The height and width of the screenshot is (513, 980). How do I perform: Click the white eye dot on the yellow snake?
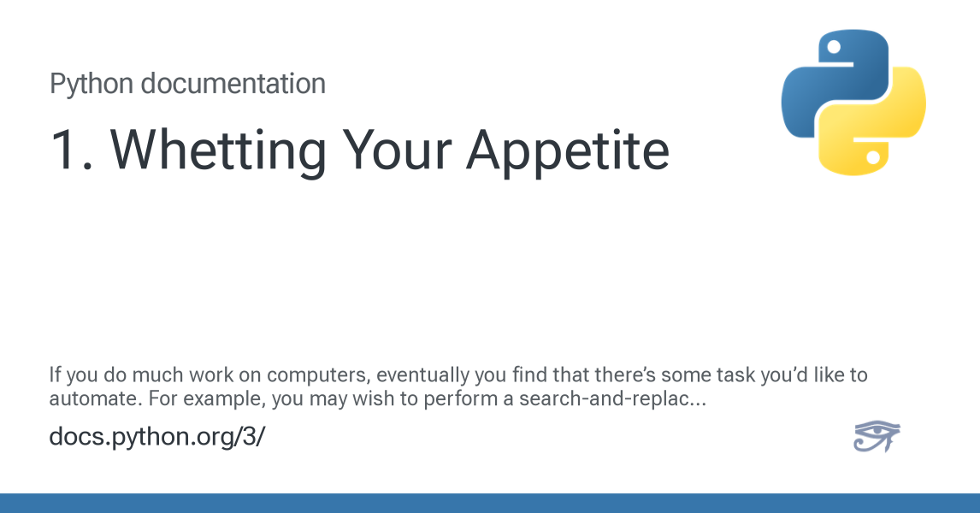coord(873,156)
